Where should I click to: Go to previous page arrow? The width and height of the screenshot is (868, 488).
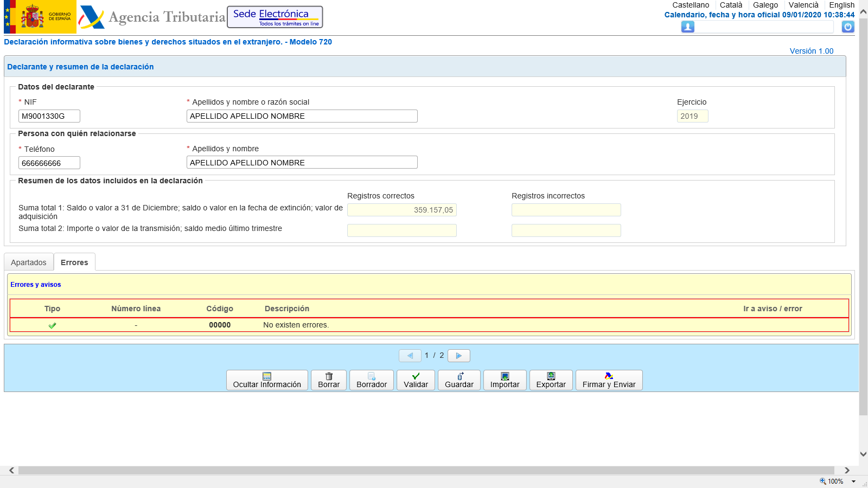coord(410,356)
